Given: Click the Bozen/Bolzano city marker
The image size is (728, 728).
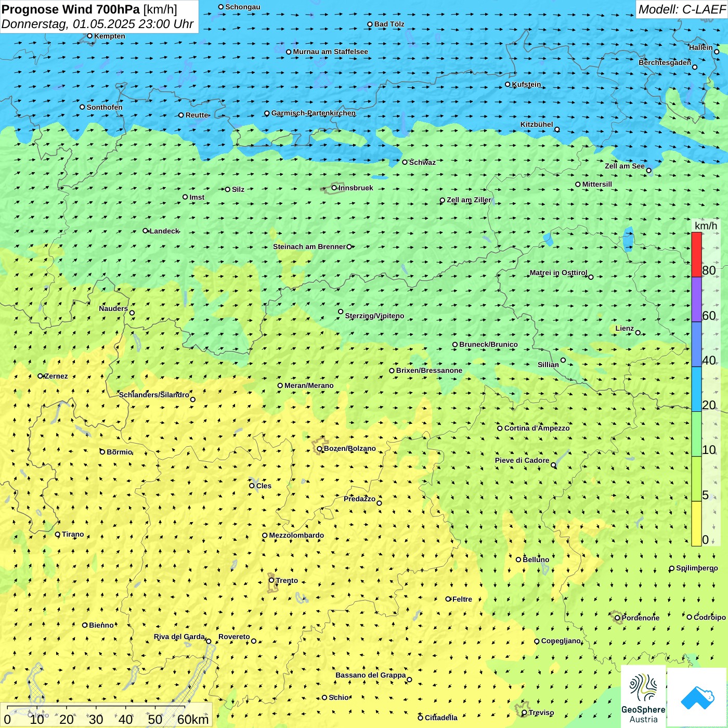Looking at the screenshot, I should [x=319, y=448].
